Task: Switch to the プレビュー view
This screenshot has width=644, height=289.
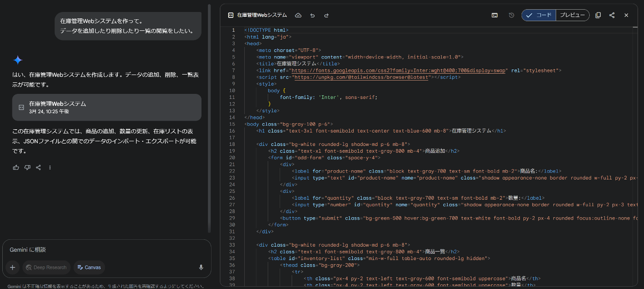Action: [x=573, y=15]
